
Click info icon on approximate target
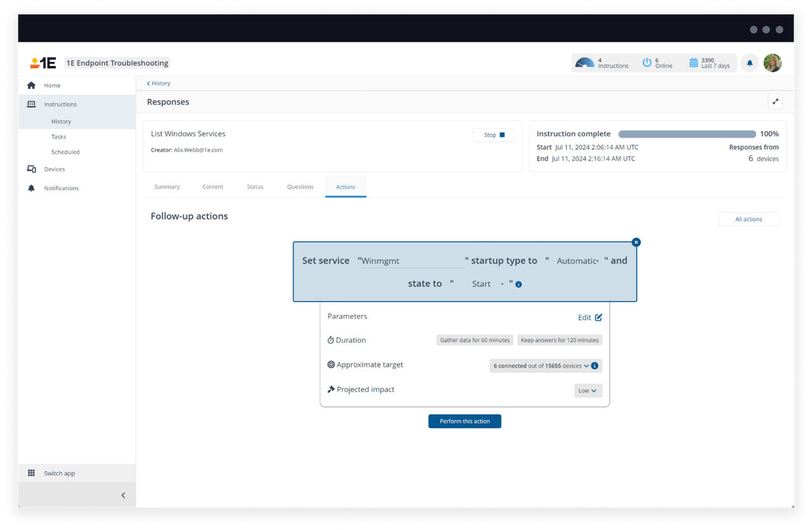(594, 366)
